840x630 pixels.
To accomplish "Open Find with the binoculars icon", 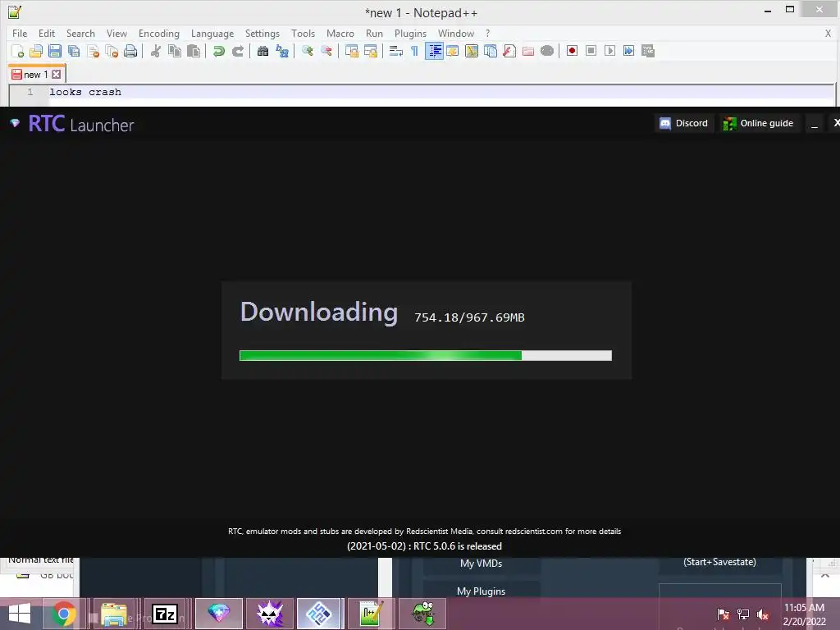I will [x=262, y=51].
